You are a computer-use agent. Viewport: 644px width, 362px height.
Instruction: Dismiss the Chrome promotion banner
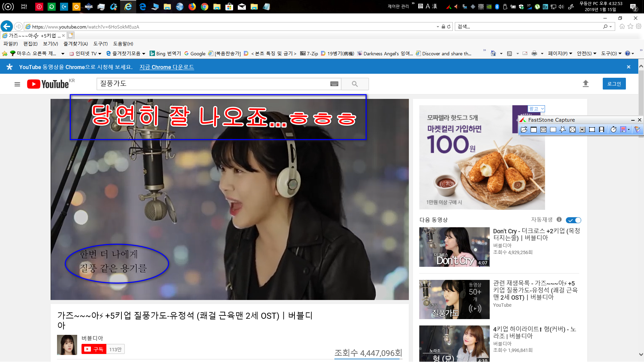(629, 67)
